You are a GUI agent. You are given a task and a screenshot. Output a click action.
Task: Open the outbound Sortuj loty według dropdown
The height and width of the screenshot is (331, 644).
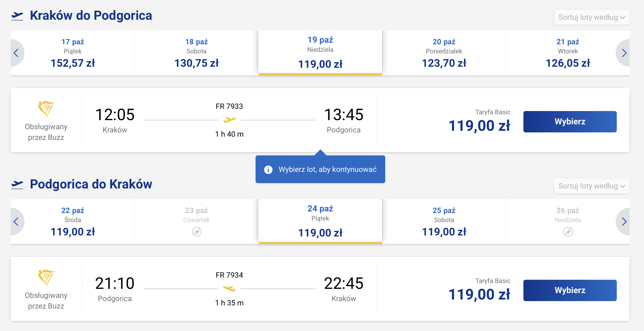[592, 17]
